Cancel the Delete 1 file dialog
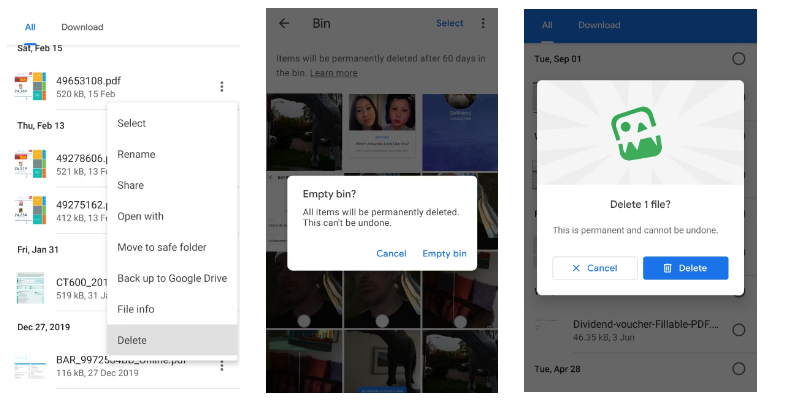Viewport: 788px width, 407px height. coord(595,268)
